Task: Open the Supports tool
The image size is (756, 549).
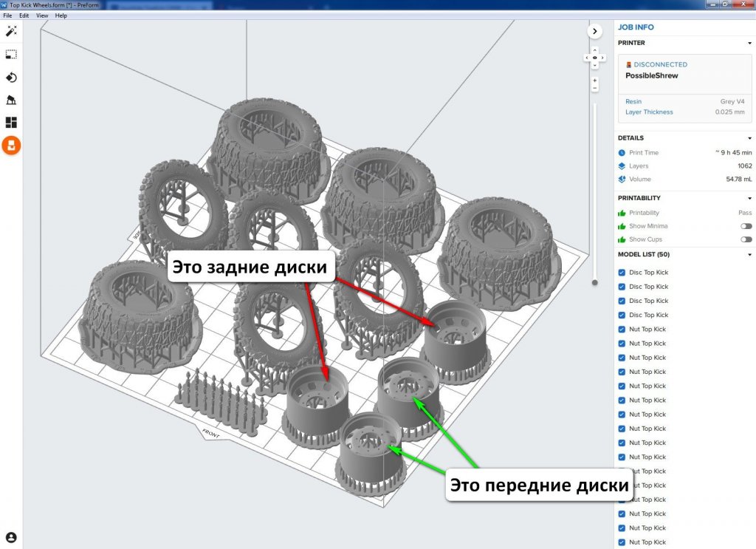Action: pyautogui.click(x=11, y=100)
